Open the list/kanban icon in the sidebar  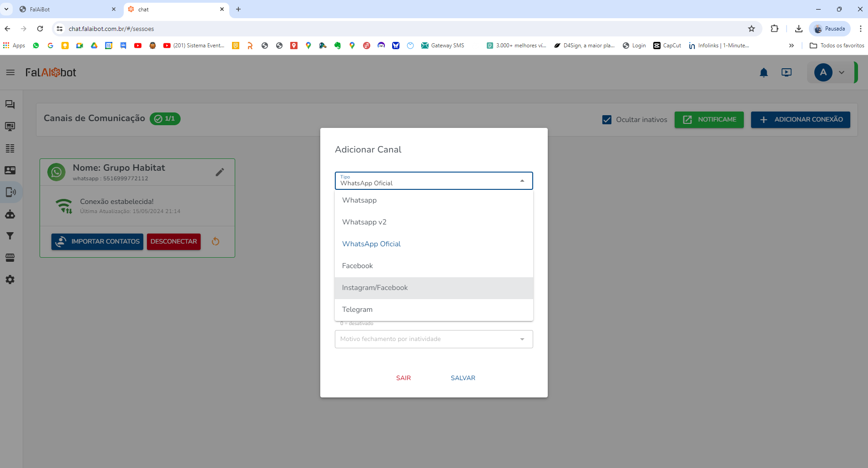pos(10,148)
